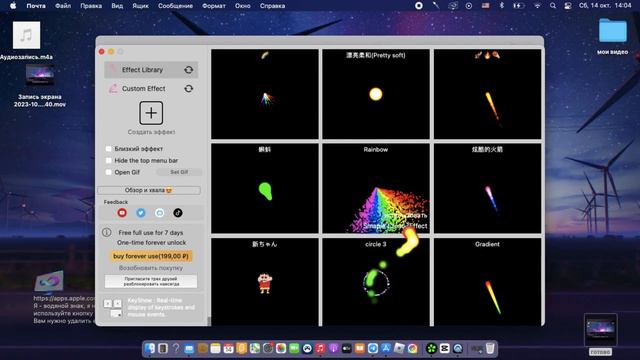
Task: Click the 'Создать эффект' label
Action: tap(151, 132)
